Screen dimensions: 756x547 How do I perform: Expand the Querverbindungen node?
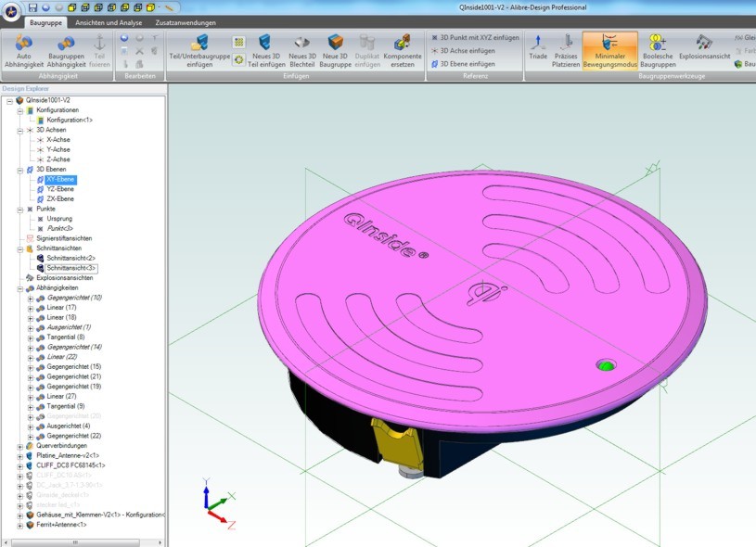20,446
